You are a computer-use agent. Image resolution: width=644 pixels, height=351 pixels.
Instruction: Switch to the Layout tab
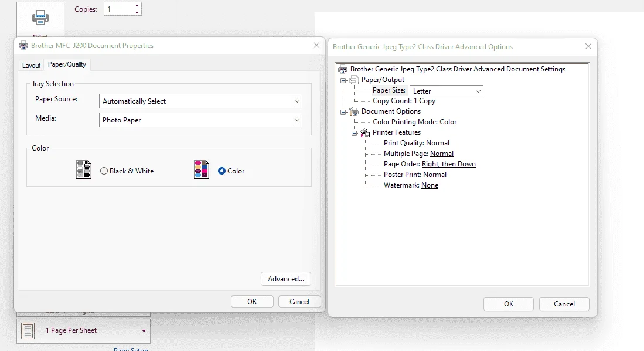point(31,65)
